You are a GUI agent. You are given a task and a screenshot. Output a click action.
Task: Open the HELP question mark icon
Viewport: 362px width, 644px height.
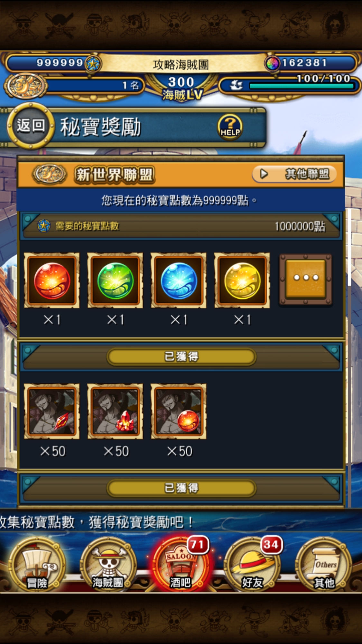tap(230, 127)
